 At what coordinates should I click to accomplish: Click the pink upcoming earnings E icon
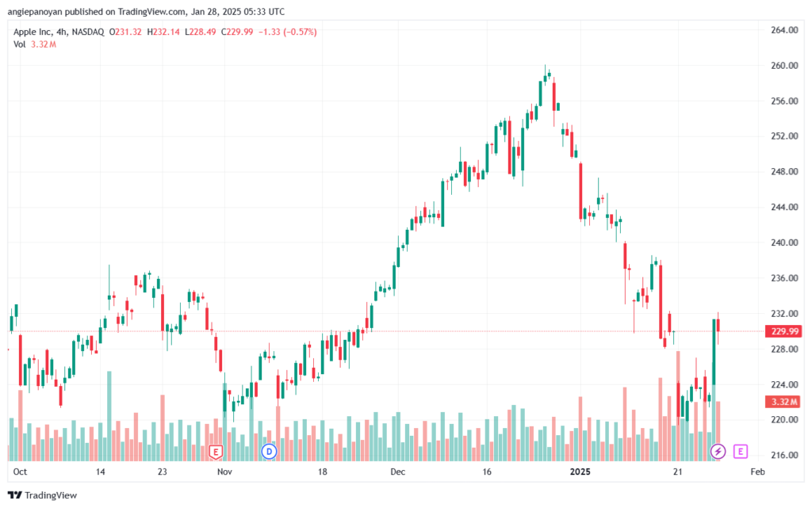741,452
